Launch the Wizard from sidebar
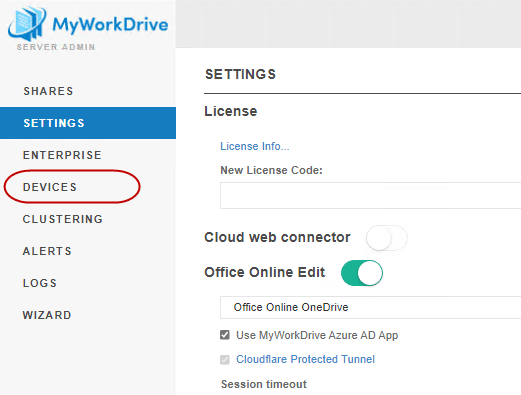 [47, 315]
